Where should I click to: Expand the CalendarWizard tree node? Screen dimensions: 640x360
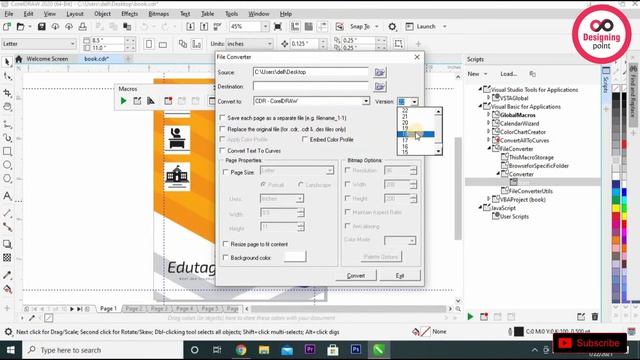tap(489, 123)
